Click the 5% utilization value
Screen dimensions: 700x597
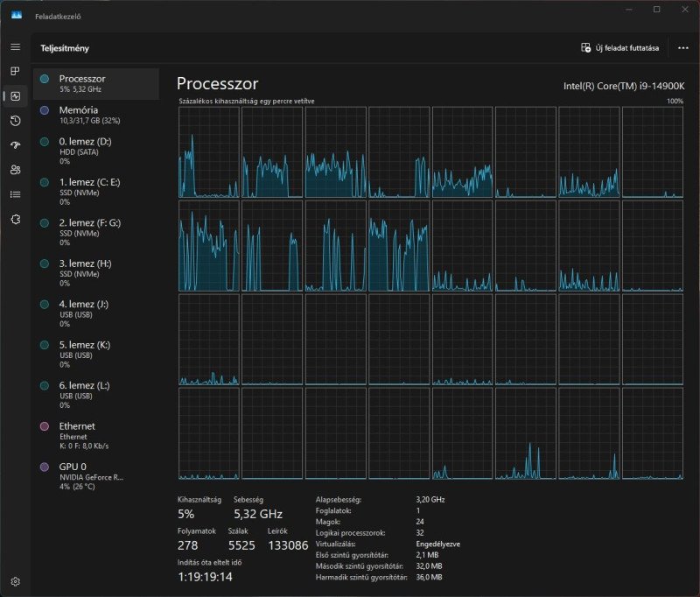[x=186, y=515]
